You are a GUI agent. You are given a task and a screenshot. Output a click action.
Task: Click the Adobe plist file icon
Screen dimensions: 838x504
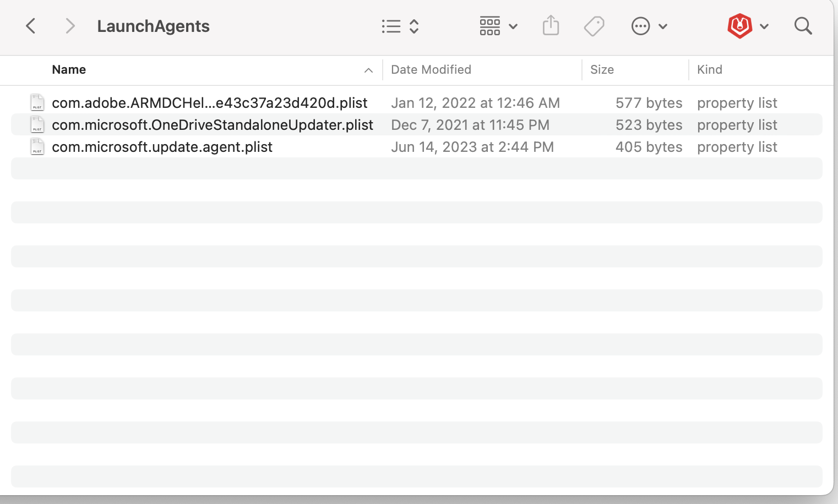point(37,102)
